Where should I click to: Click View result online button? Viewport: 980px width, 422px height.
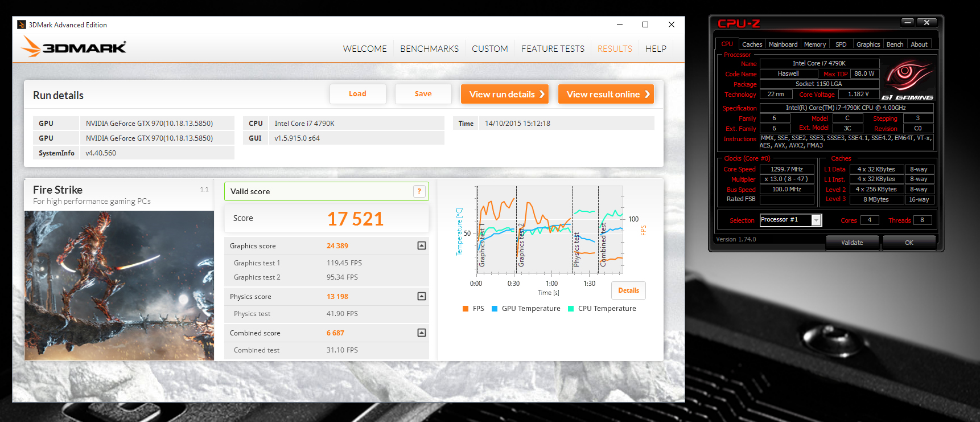[x=606, y=94]
